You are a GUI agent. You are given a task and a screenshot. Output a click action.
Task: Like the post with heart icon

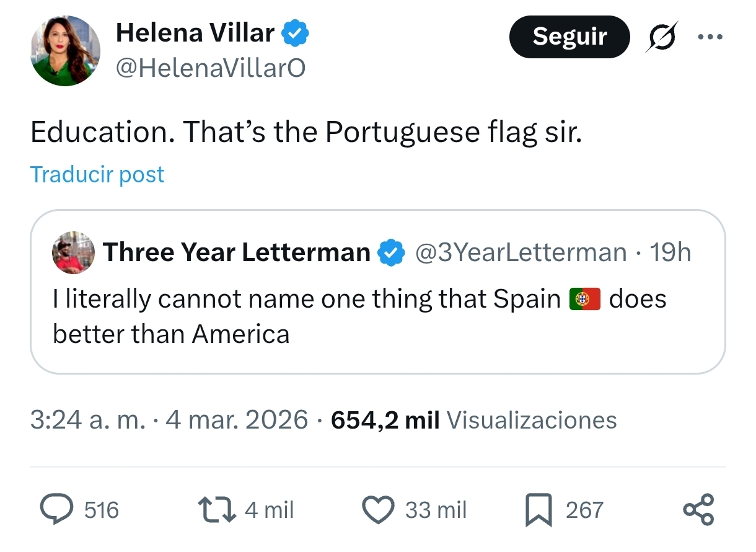pos(378,510)
